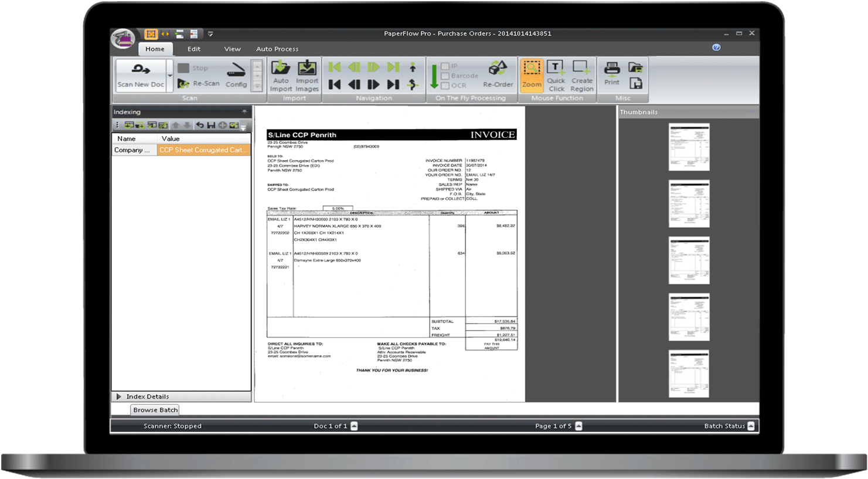This screenshot has height=479, width=868.
Task: Open the blue help icon
Action: pos(716,47)
